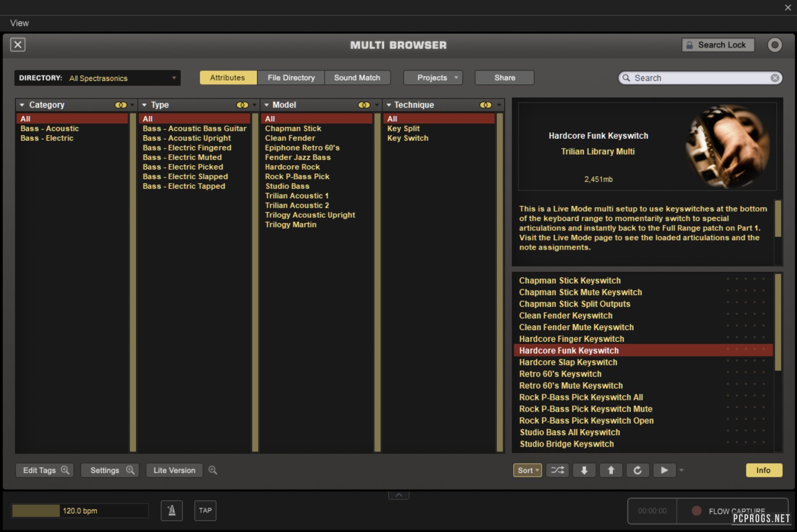Select Hardcore Slap Keyswitch multi
The width and height of the screenshot is (797, 532).
pyautogui.click(x=643, y=363)
